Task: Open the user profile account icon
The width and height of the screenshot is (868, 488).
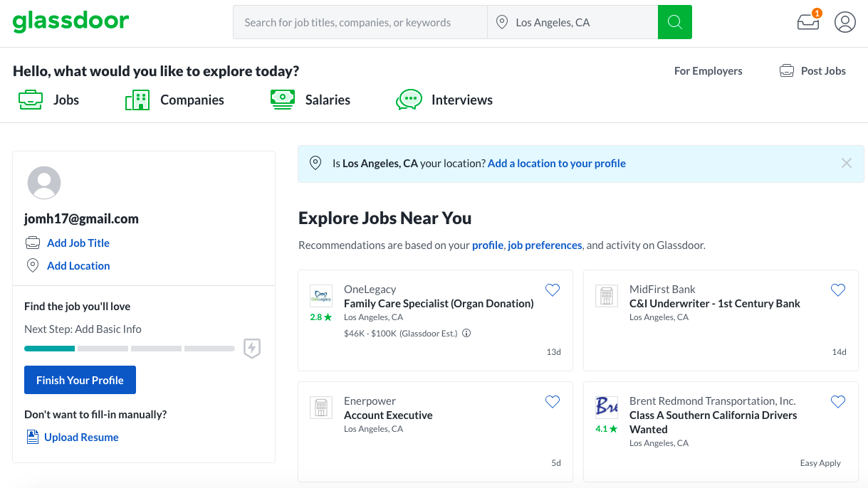Action: click(845, 22)
